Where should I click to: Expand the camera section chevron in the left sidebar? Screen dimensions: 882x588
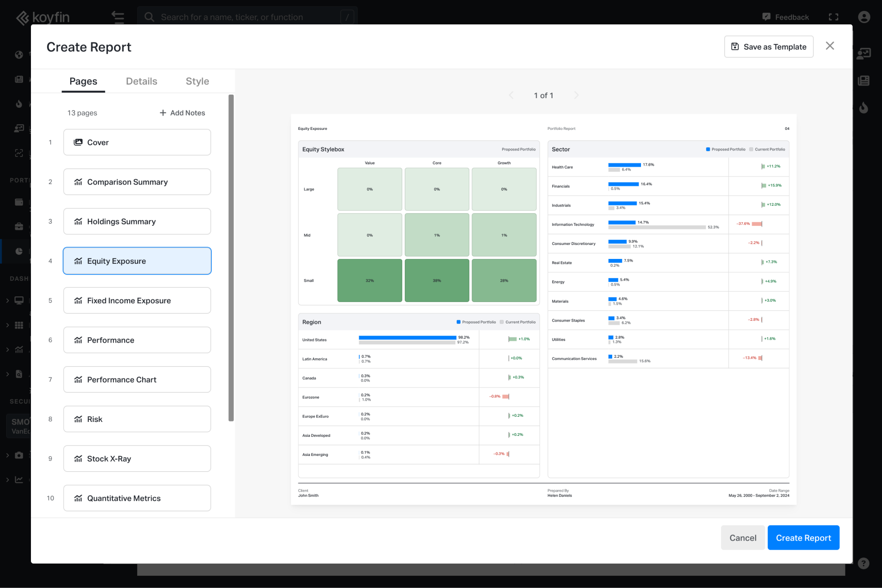[7, 455]
